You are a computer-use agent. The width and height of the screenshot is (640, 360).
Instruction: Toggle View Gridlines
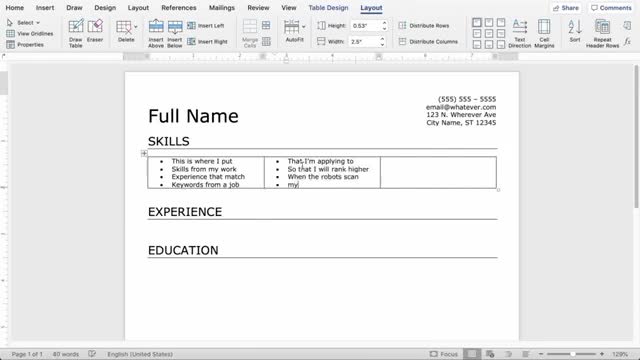pyautogui.click(x=30, y=33)
